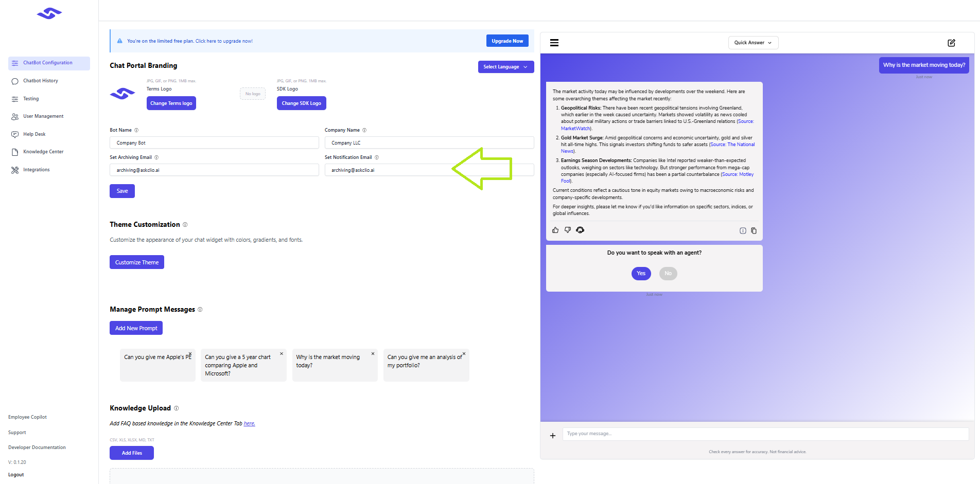Copy the chatbot response to clipboard
The image size is (980, 484).
pyautogui.click(x=754, y=231)
